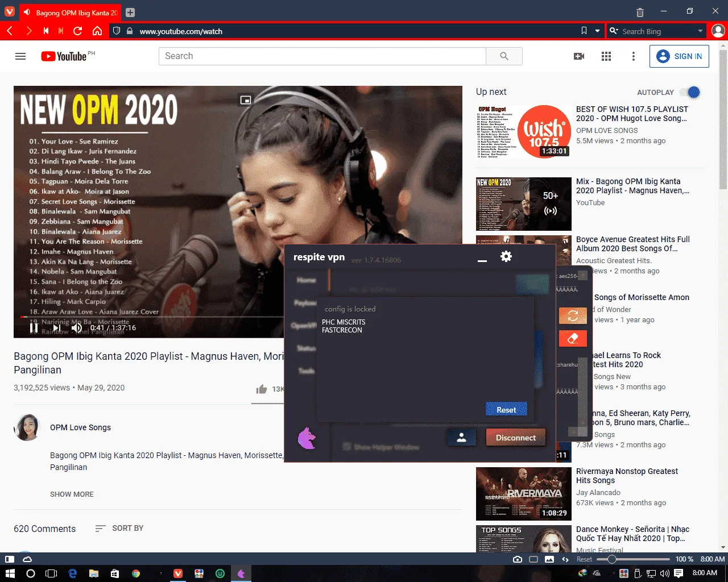This screenshot has height=582, width=728.
Task: Open page actions code icon in status bar
Action: pos(565,559)
